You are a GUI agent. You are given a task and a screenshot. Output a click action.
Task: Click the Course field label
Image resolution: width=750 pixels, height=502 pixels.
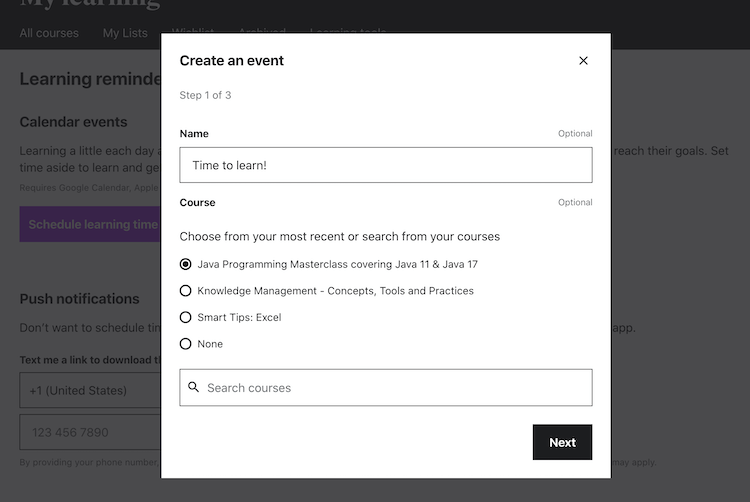click(197, 202)
